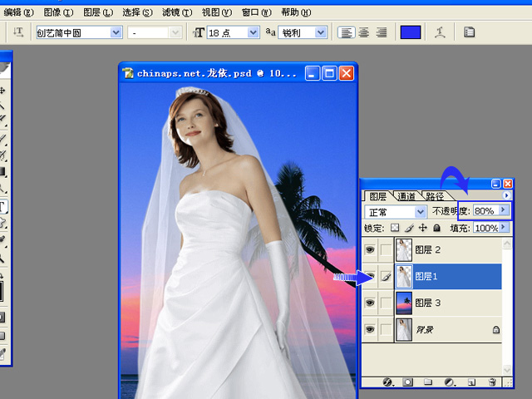Select the Type tool in the toolbox

point(2,207)
